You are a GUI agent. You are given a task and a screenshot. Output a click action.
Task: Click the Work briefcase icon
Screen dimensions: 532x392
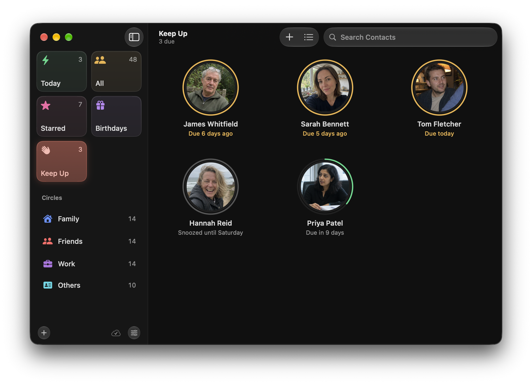coord(48,263)
